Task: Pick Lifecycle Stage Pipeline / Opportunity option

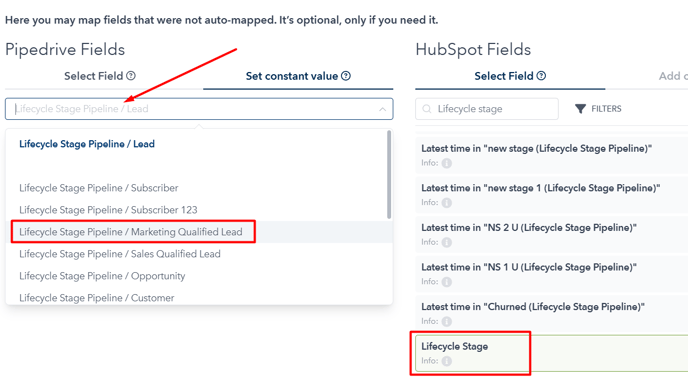Action: point(102,276)
